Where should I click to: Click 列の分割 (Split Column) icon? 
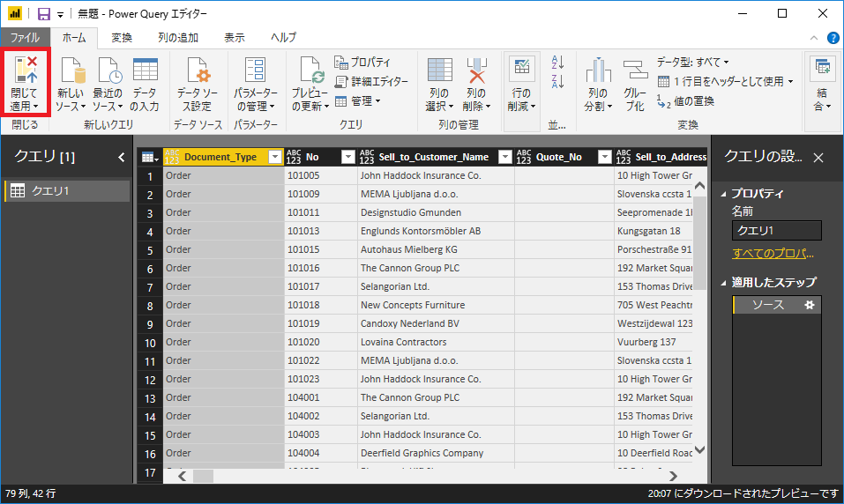click(598, 70)
